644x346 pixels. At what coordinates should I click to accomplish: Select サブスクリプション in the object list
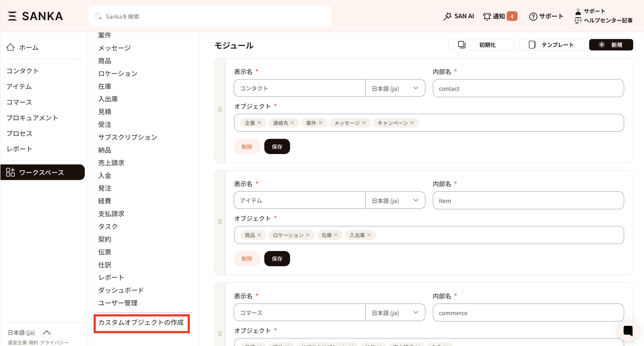(128, 137)
